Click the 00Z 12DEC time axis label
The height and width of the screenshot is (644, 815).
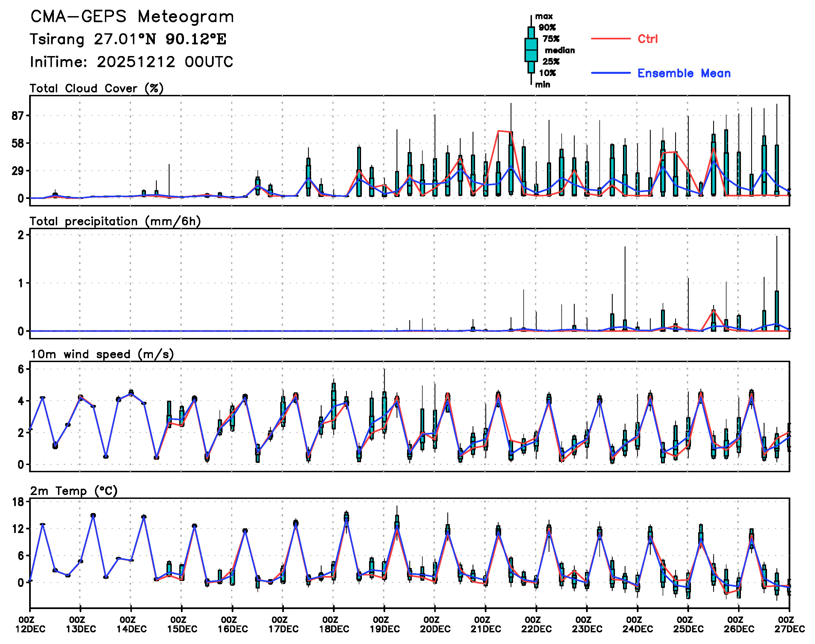pyautogui.click(x=30, y=624)
